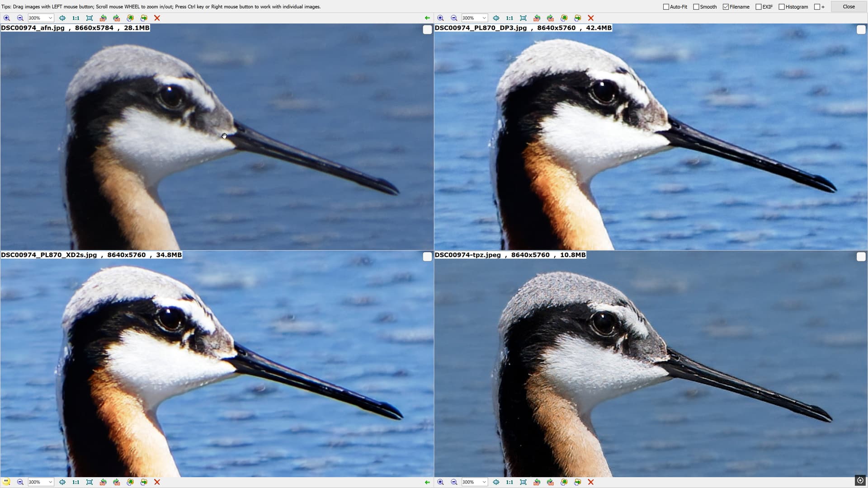The height and width of the screenshot is (488, 868).
Task: Fit the XD2s.jpg image to its pane
Action: click(x=90, y=482)
